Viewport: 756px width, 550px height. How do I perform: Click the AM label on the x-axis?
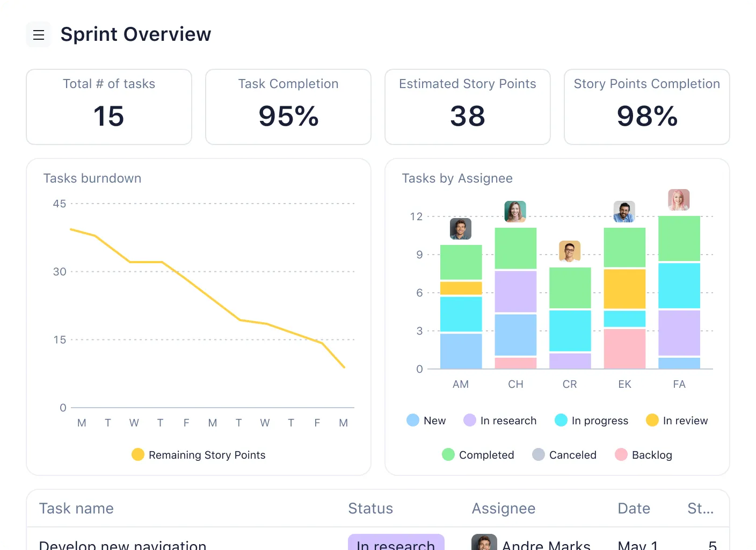point(461,384)
